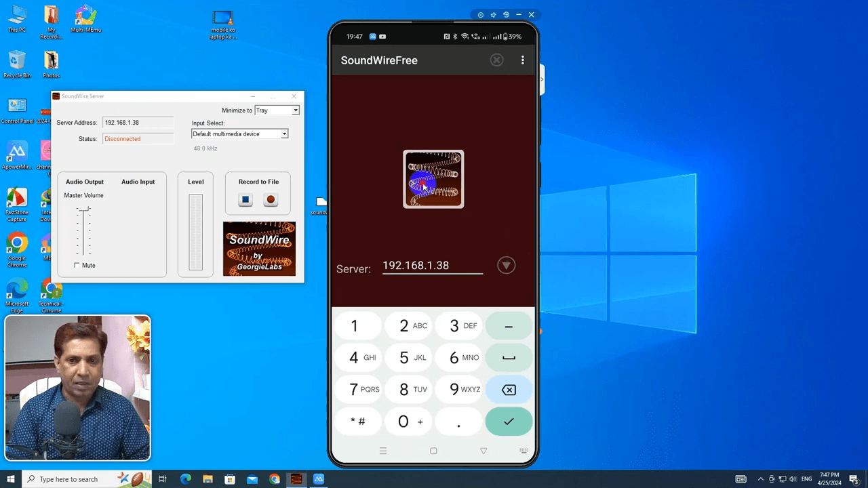Open the Recycle Bin desktop icon
This screenshot has width=868, height=488.
coord(17,64)
